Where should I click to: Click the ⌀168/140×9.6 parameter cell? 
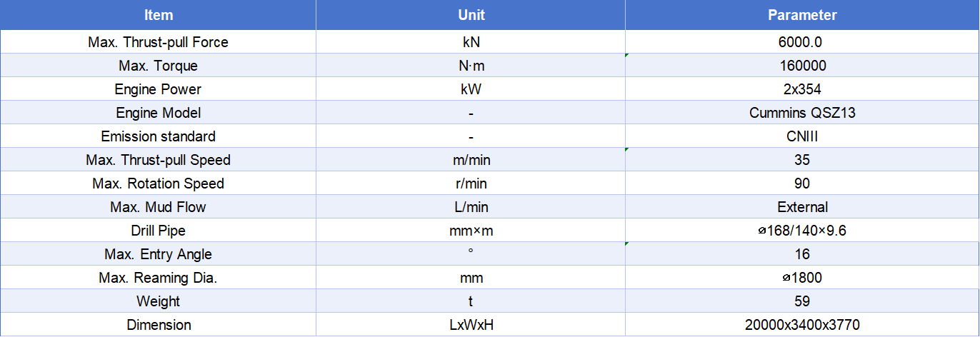[802, 231]
